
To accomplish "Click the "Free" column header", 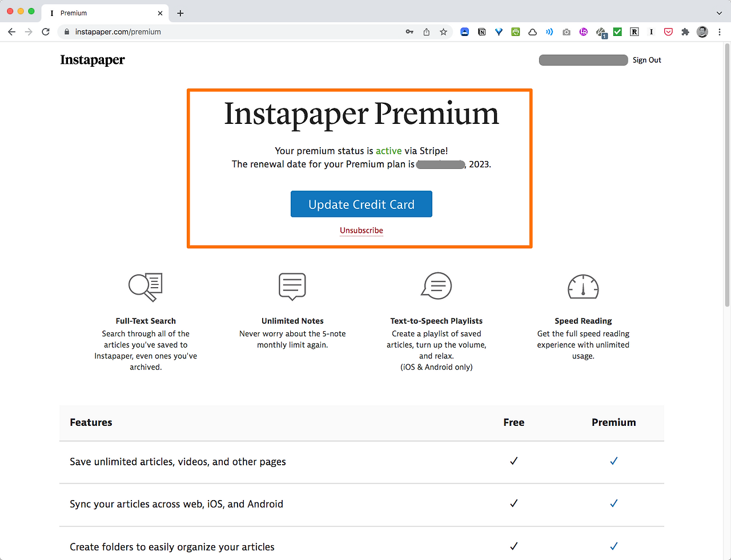I will [x=514, y=422].
